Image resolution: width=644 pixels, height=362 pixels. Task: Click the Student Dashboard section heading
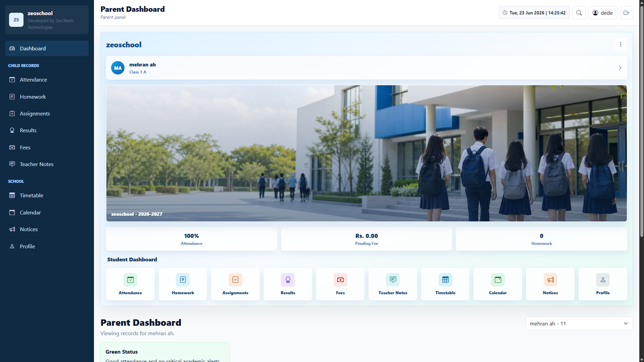click(x=132, y=259)
